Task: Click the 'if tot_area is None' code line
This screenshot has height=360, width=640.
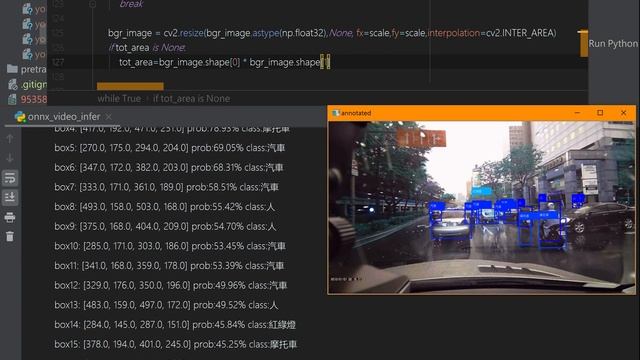Action: pos(147,48)
